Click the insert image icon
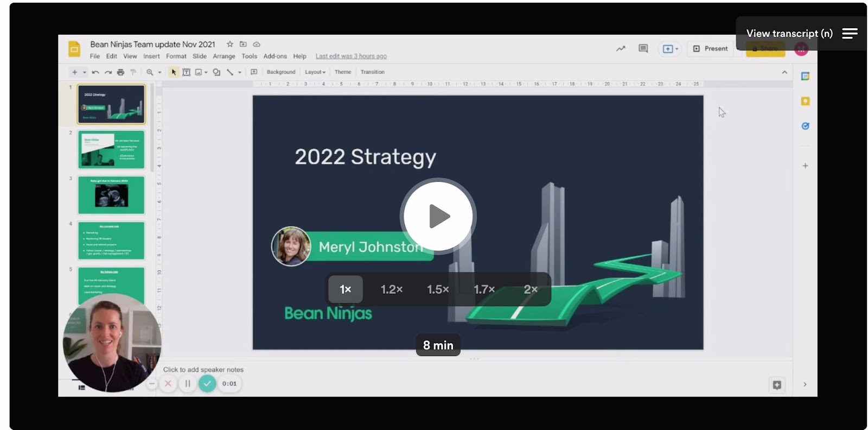The width and height of the screenshot is (868, 430). click(x=199, y=72)
